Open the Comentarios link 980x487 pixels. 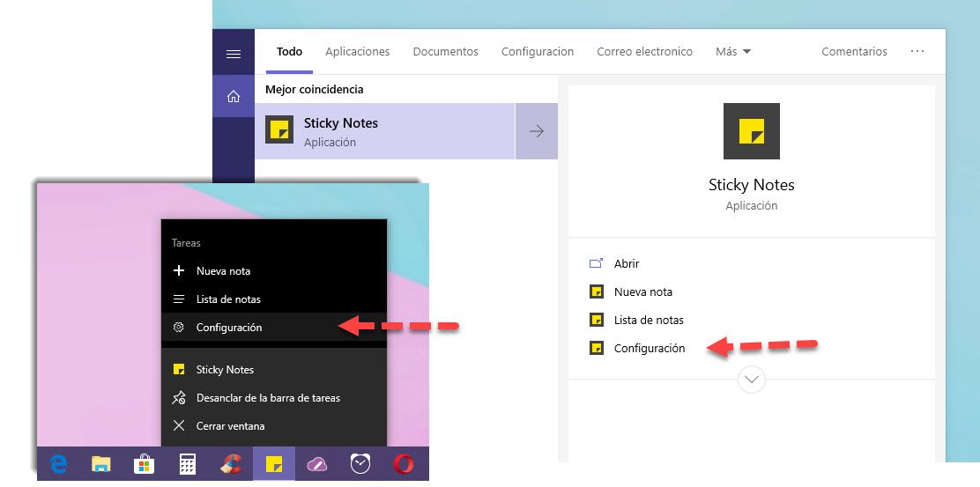point(854,52)
